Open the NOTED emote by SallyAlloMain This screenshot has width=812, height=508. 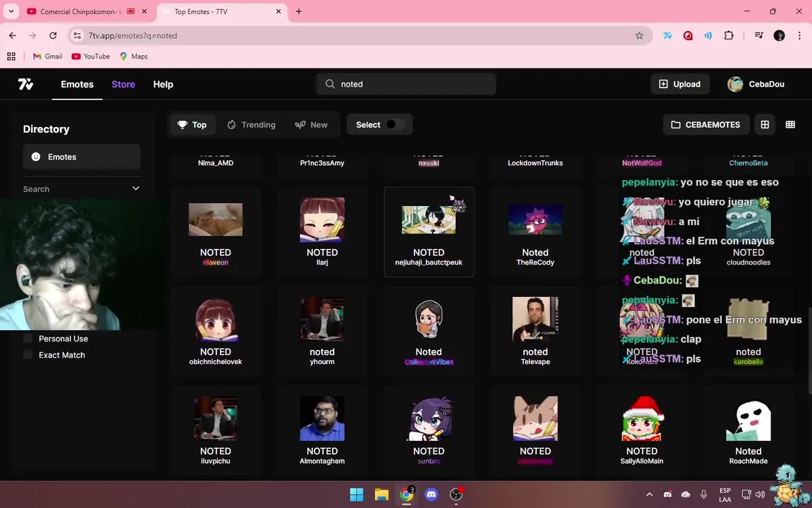[x=641, y=431]
